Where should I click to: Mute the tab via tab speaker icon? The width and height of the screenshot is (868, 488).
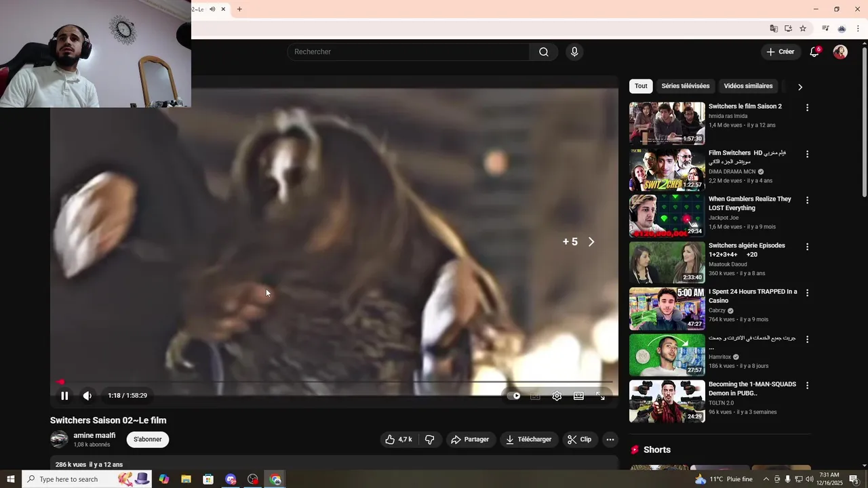click(x=212, y=9)
